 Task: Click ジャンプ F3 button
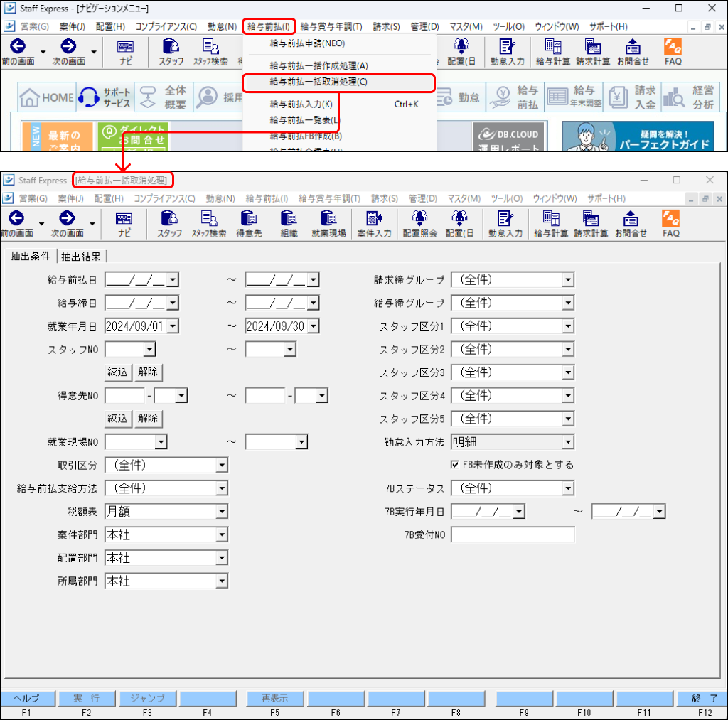click(148, 698)
